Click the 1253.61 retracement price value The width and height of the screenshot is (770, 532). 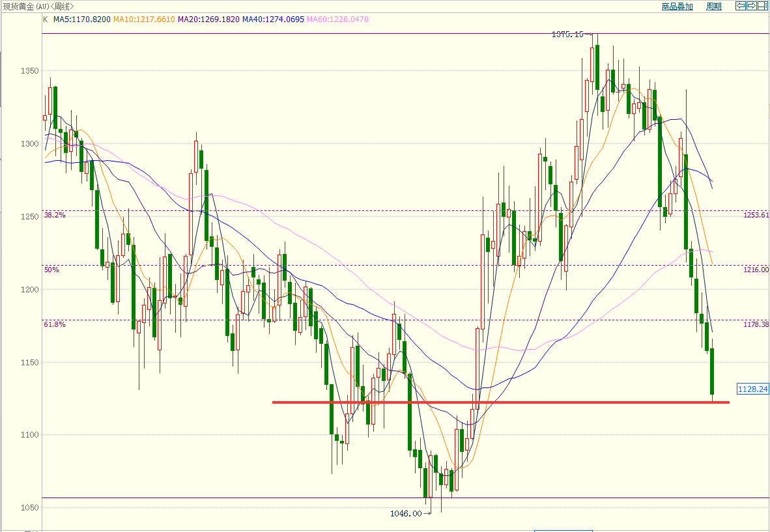coord(756,215)
